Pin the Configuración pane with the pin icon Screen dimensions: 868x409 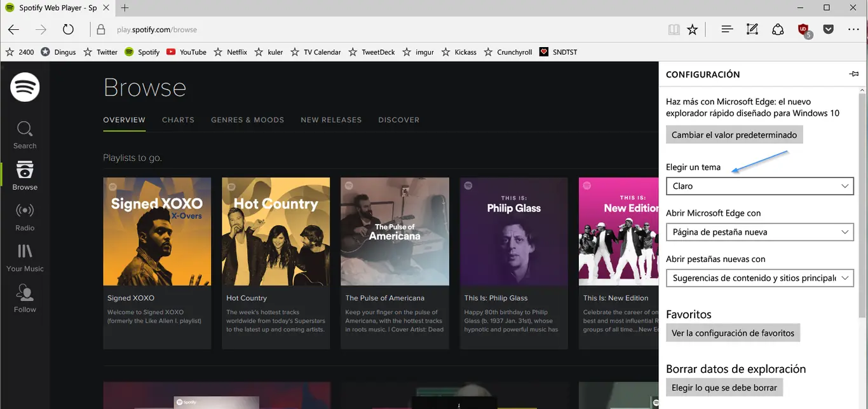[x=854, y=74]
